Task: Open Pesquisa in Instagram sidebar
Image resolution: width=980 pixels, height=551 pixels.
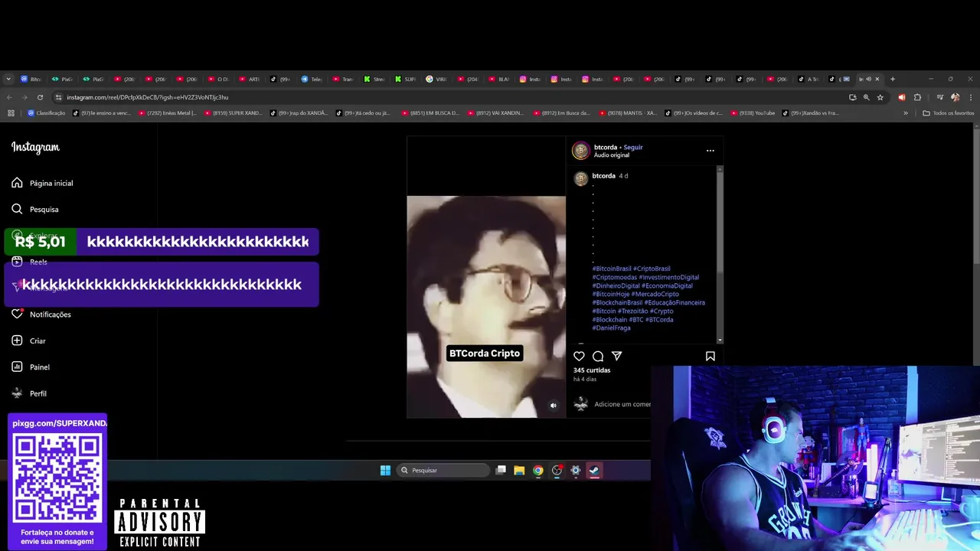Action: pyautogui.click(x=35, y=209)
